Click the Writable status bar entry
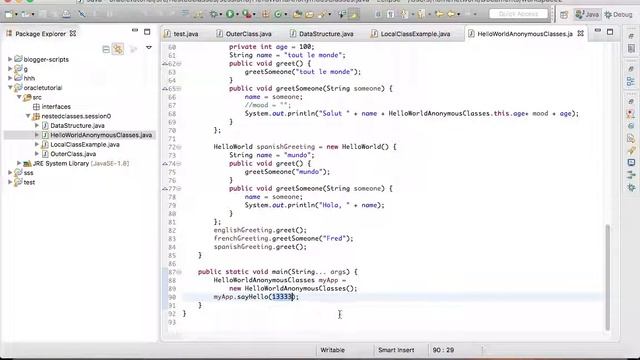This screenshot has width=640, height=360. pyautogui.click(x=332, y=350)
